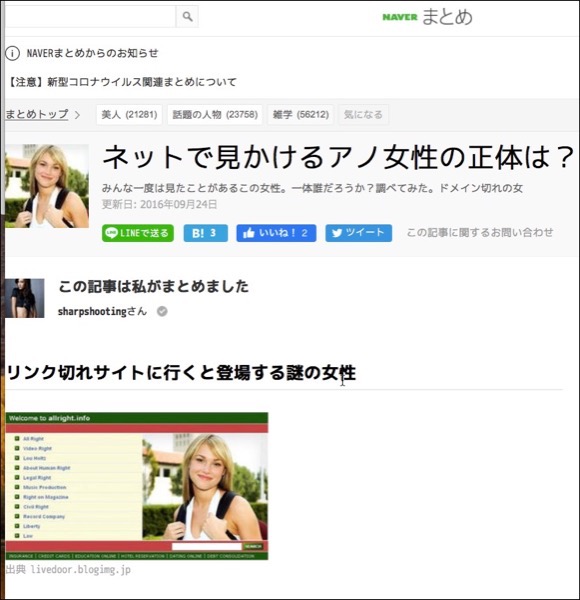Click the author avatar thumbnail
This screenshot has width=580, height=600.
point(24,298)
